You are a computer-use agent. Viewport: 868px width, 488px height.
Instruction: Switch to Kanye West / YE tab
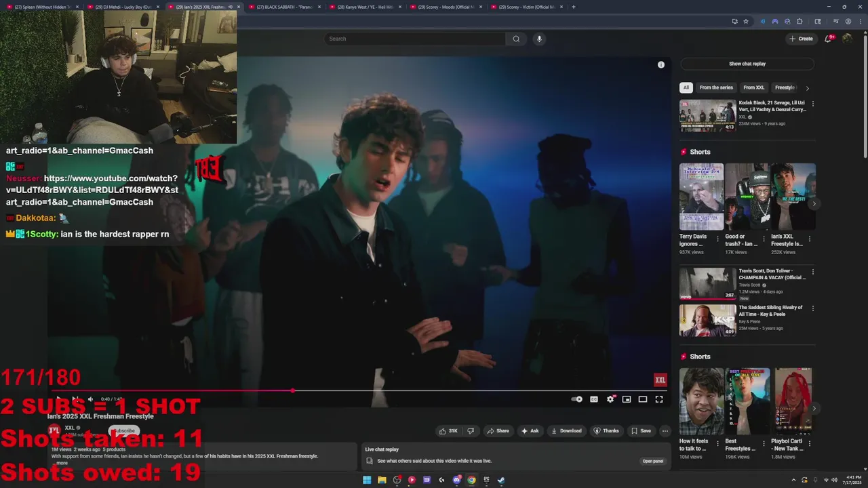(364, 7)
